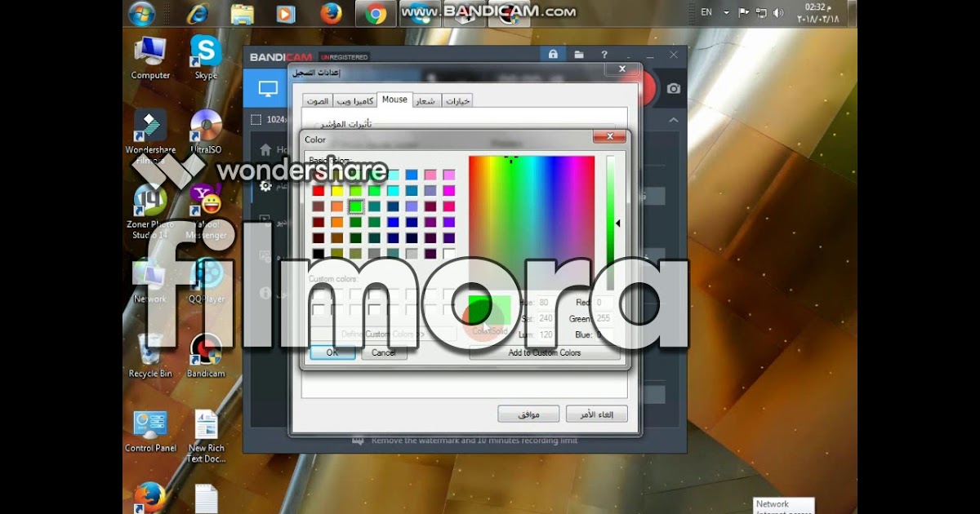Viewport: 980px width, 514px height.
Task: Click Bandicam's camera screenshot icon
Action: coord(674,89)
